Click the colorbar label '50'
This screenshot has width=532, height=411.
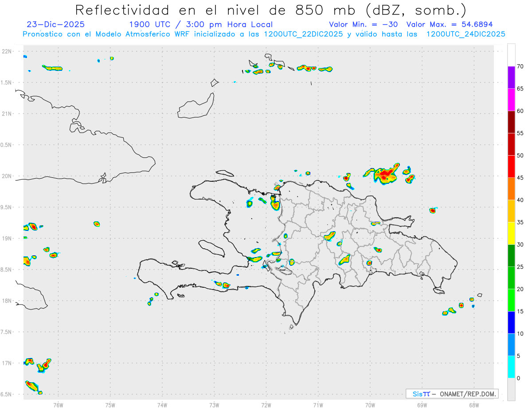[520, 156]
